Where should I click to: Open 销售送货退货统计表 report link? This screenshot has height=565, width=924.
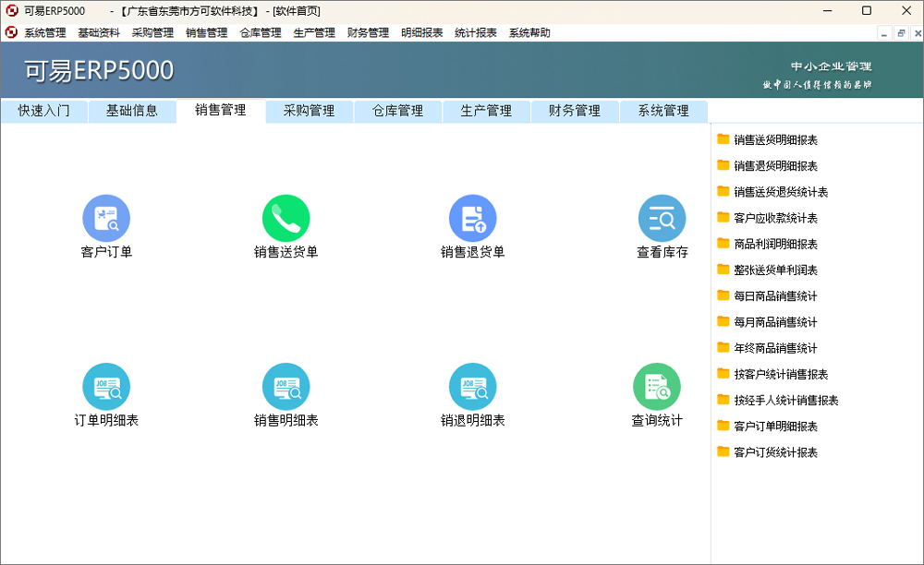click(781, 192)
